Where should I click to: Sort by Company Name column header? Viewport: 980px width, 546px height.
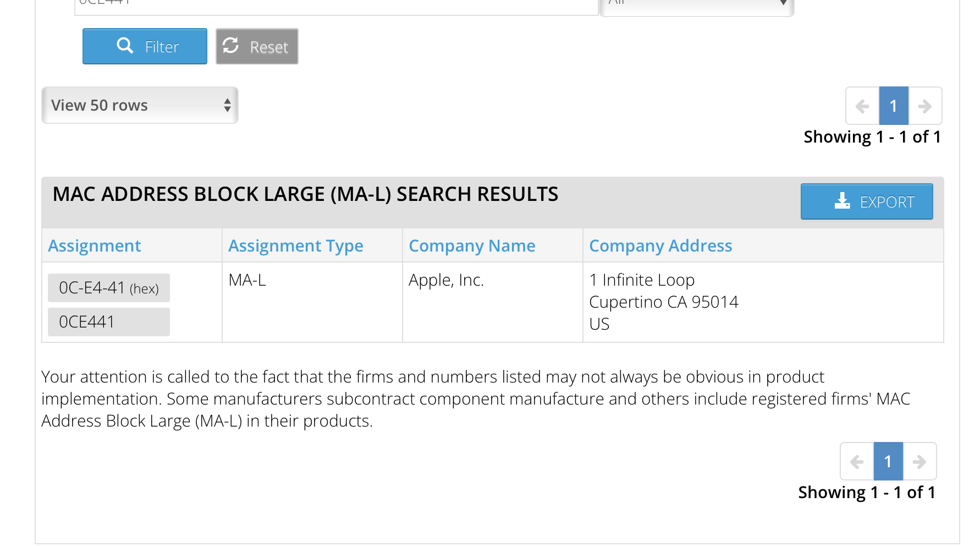pos(472,245)
